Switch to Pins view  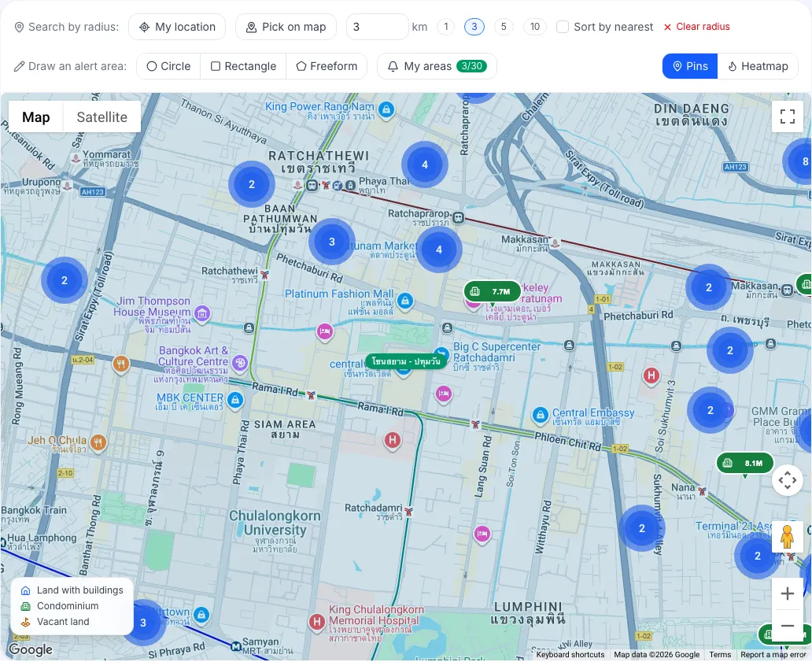[x=690, y=66]
